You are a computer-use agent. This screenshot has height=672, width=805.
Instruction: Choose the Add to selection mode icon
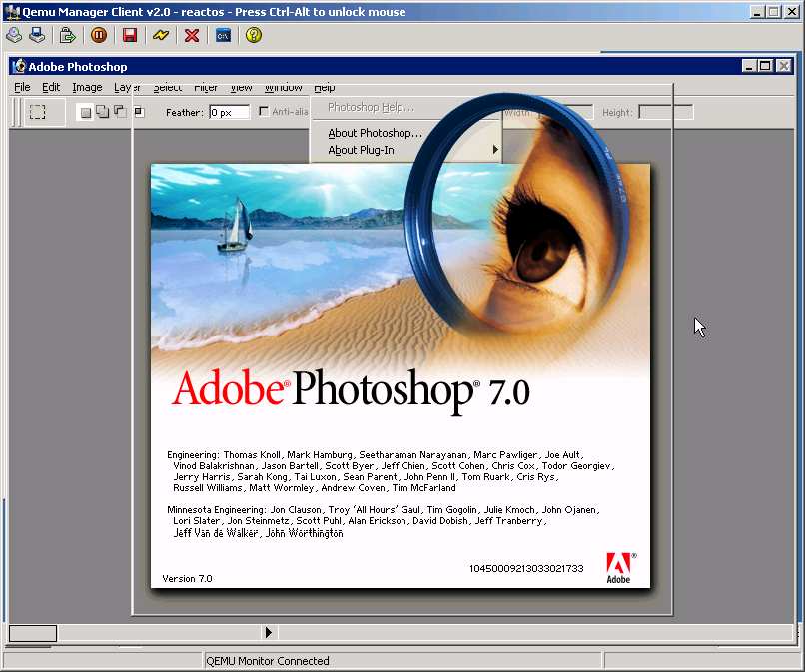[x=103, y=112]
